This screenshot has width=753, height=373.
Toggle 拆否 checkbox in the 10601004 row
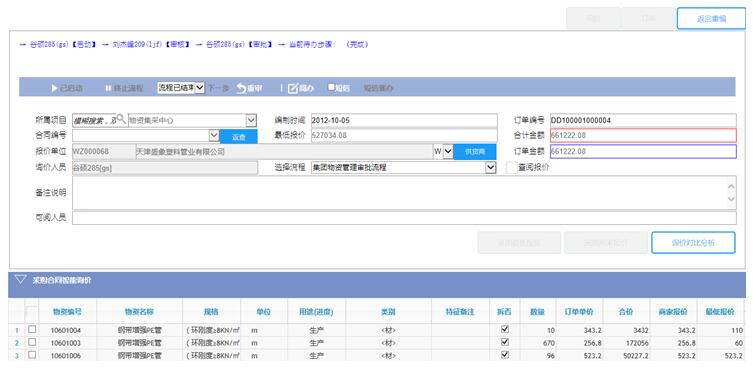505,329
